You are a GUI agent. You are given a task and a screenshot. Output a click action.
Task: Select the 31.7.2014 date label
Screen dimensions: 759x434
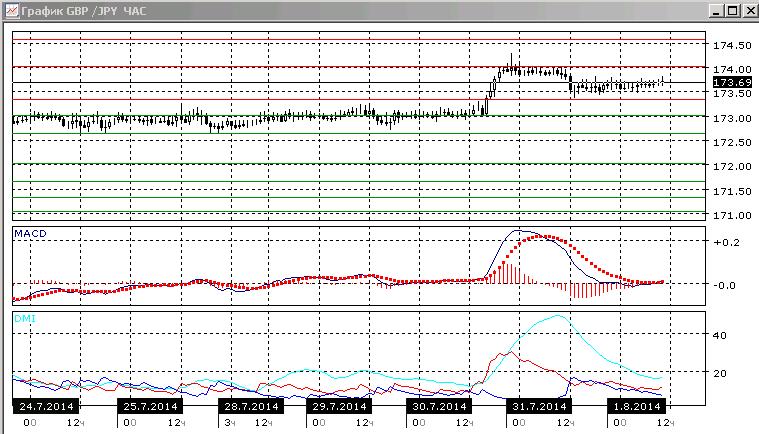coord(539,406)
